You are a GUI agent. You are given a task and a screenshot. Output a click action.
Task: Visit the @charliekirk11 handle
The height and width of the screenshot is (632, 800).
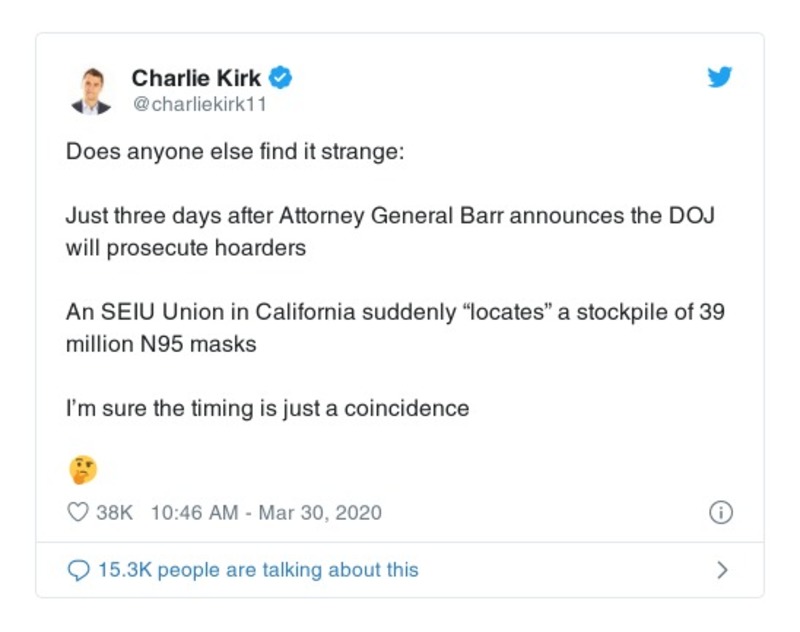coord(200,103)
